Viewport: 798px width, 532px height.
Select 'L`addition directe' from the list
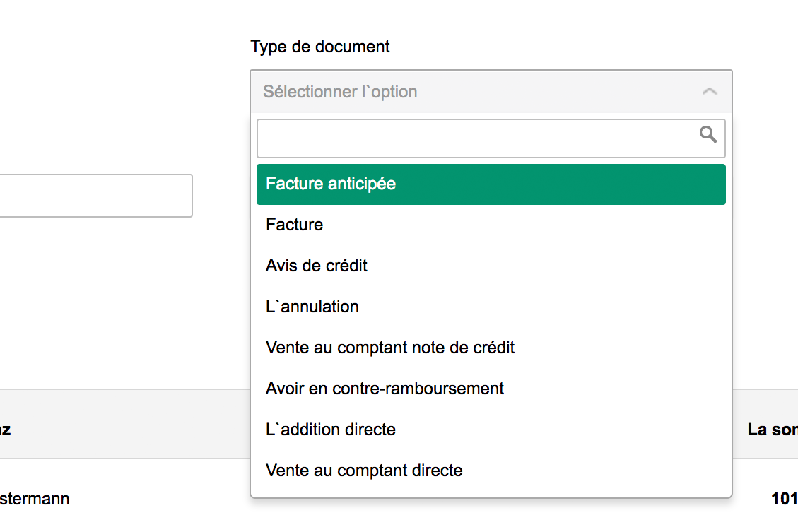coord(331,430)
